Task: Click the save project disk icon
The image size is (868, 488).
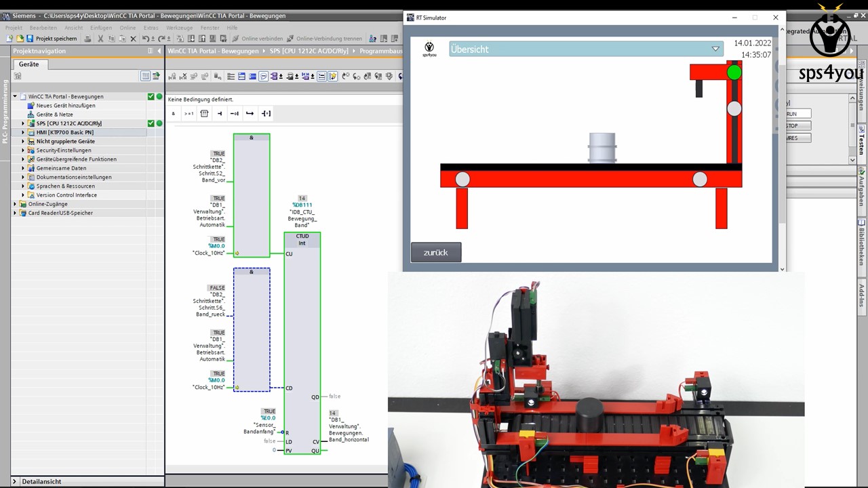Action: point(30,39)
